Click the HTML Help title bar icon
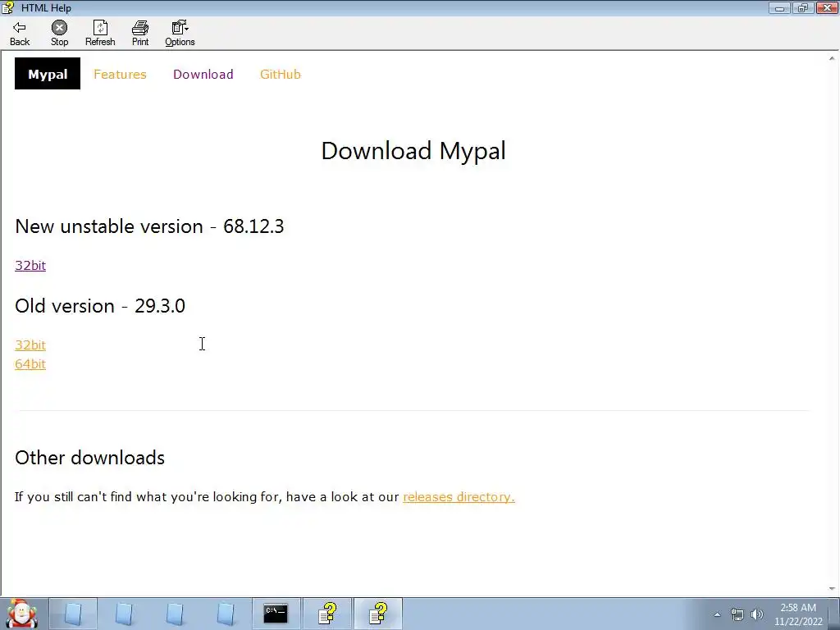Screen dimensions: 840x630 pos(8,7)
